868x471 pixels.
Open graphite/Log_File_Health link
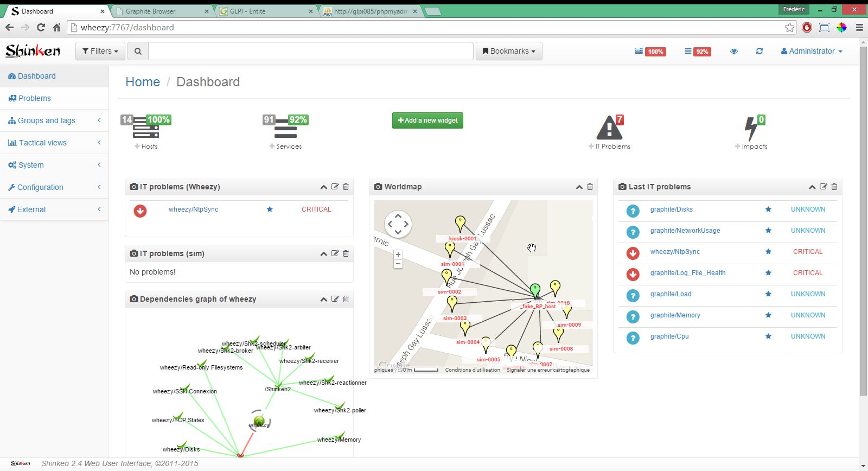point(688,273)
